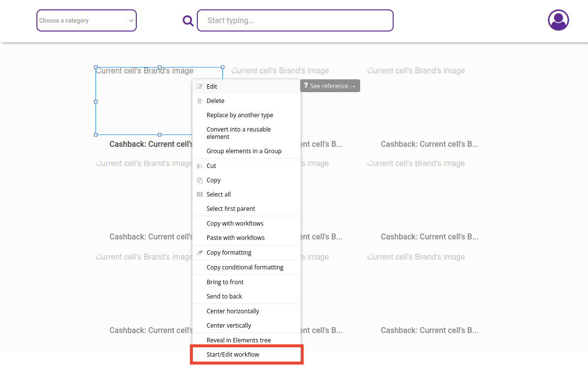Open the Choose a category dropdown
Viewport: 588px width, 368px height.
pyautogui.click(x=86, y=21)
